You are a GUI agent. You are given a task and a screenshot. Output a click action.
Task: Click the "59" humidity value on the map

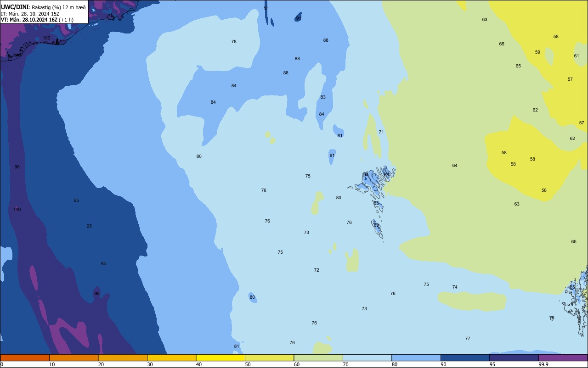click(537, 52)
